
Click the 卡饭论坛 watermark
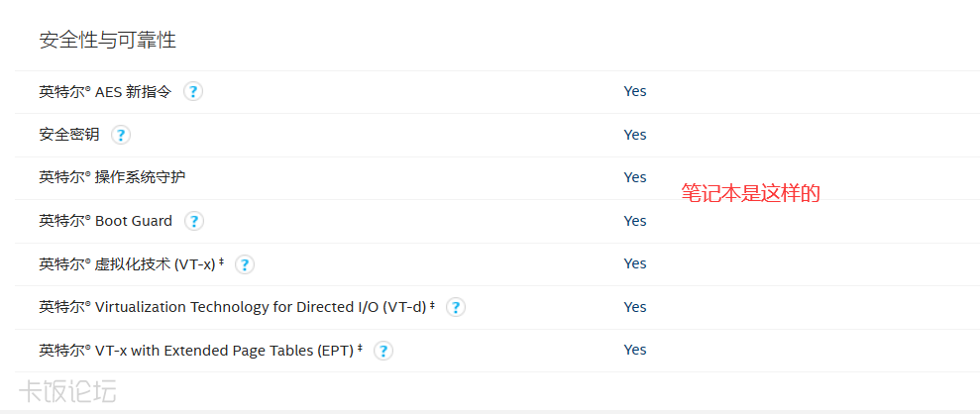tap(68, 392)
